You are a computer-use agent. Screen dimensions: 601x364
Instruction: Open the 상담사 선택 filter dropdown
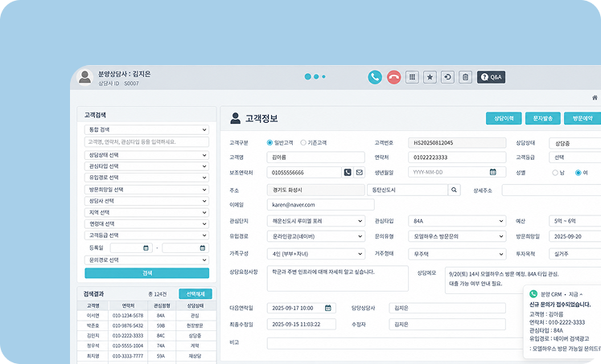tap(146, 201)
